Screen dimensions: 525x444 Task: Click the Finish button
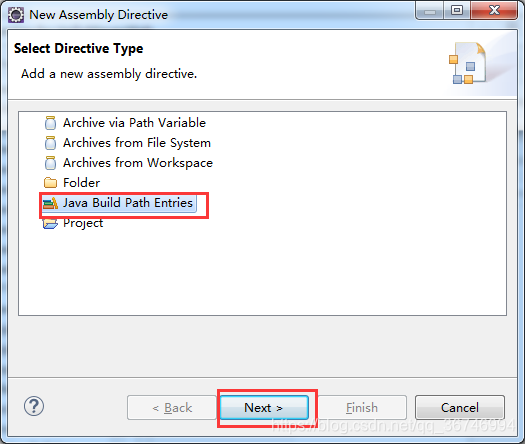click(362, 408)
